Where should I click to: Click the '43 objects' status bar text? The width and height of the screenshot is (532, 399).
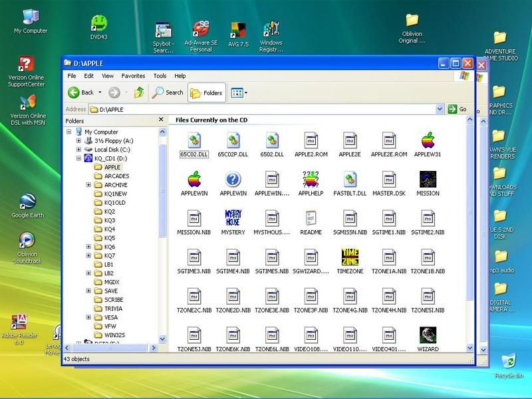(x=76, y=358)
